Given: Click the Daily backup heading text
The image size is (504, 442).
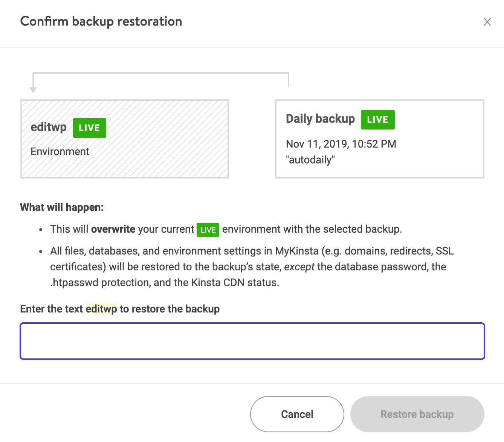Looking at the screenshot, I should [320, 119].
